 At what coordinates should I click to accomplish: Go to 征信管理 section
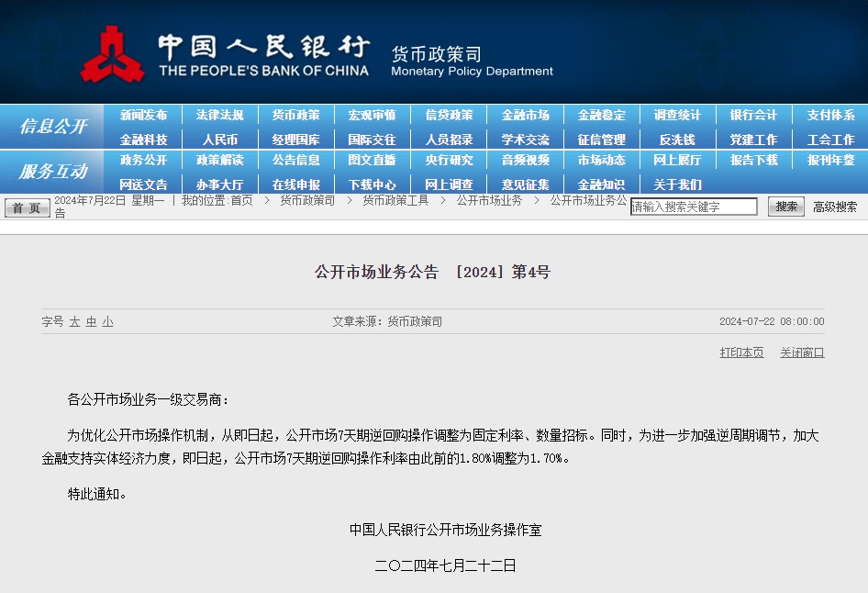click(x=602, y=140)
